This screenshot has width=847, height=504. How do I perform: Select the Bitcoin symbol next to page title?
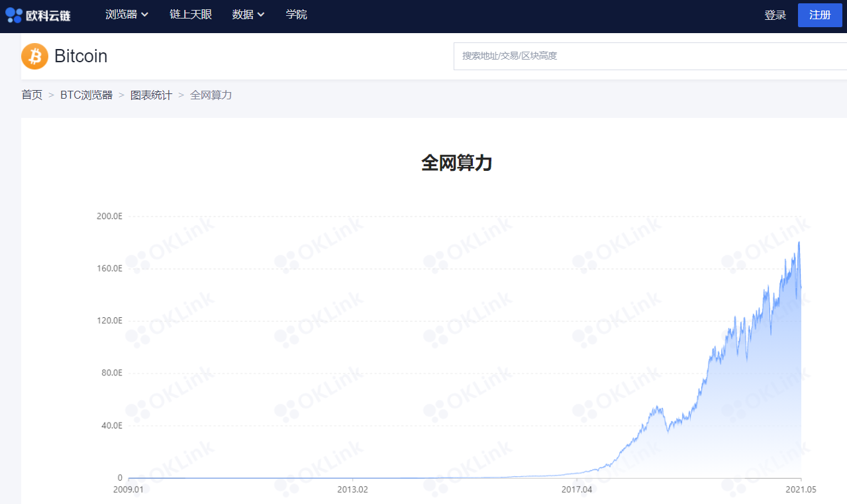[x=34, y=56]
